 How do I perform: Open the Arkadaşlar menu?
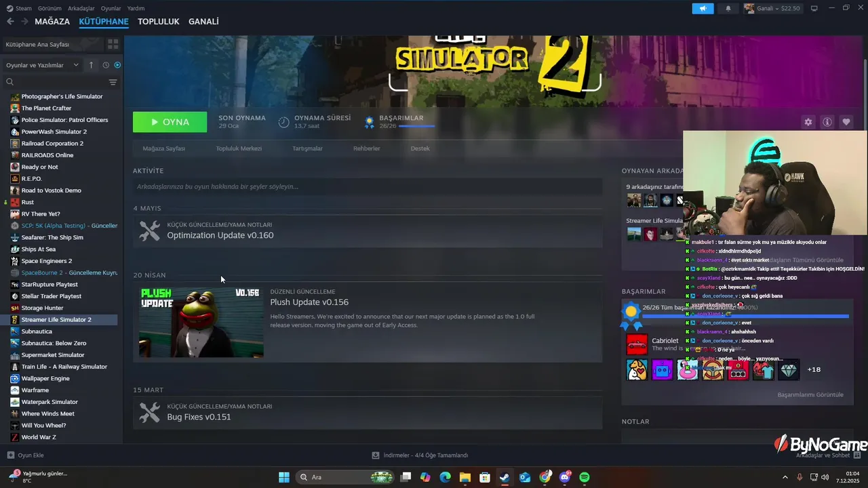tap(81, 8)
